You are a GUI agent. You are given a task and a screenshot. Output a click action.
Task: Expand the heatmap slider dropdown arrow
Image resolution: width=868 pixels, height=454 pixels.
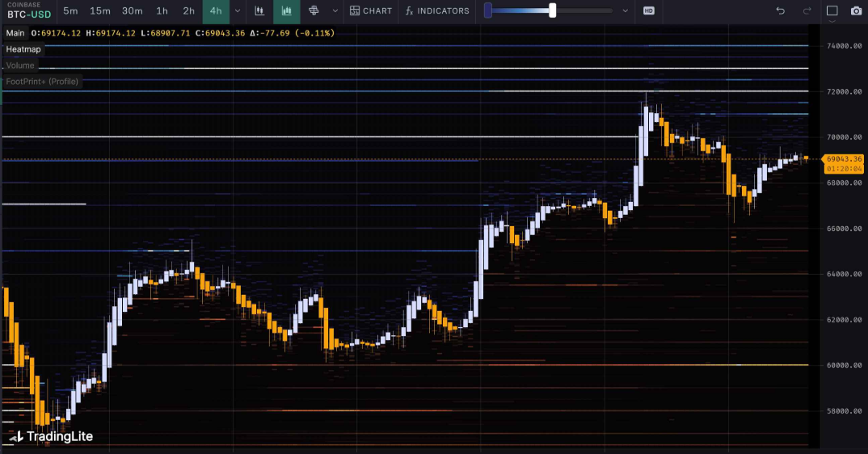coord(625,11)
